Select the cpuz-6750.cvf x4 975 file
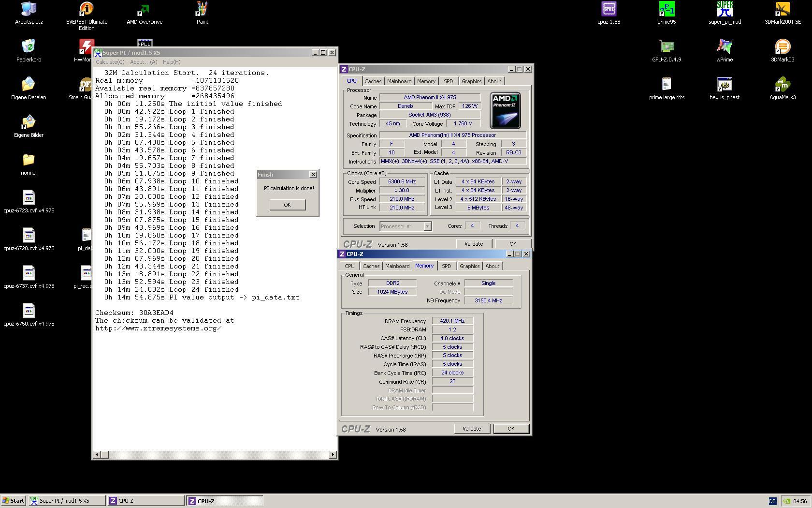The image size is (812, 508). point(29,315)
